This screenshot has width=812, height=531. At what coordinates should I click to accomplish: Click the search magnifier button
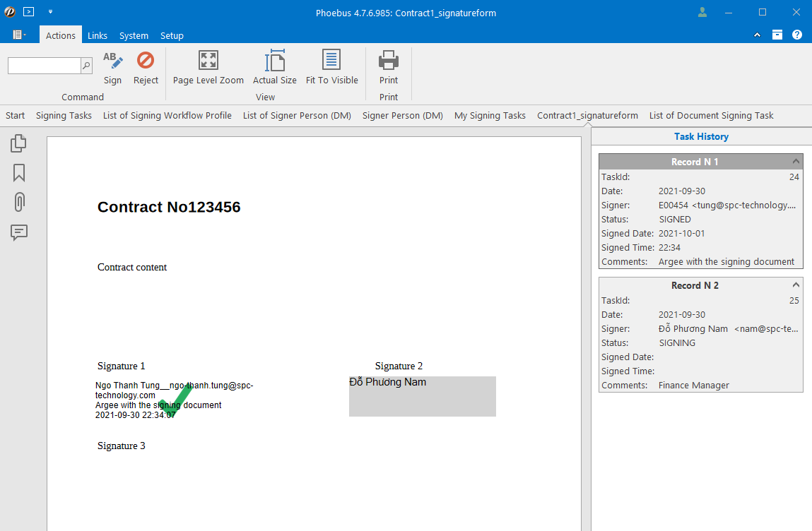(x=86, y=66)
